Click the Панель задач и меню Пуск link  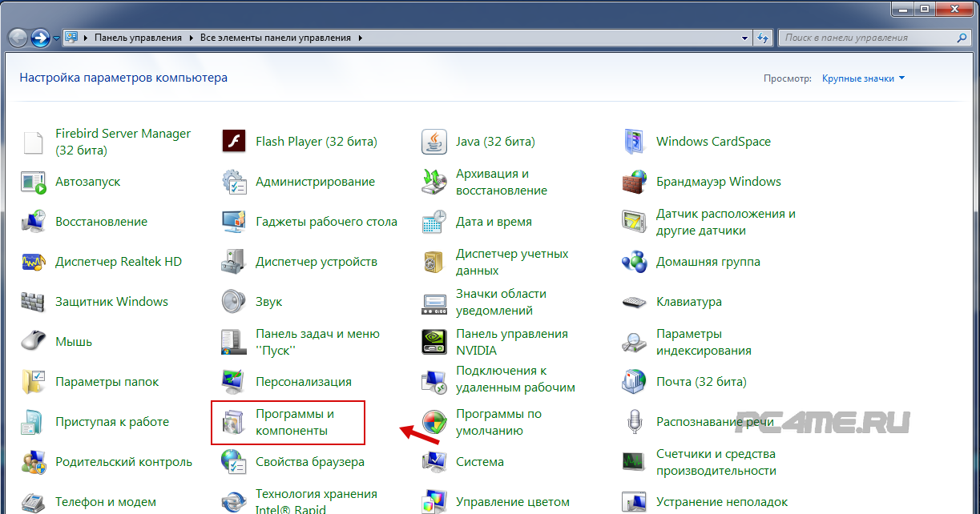[317, 342]
